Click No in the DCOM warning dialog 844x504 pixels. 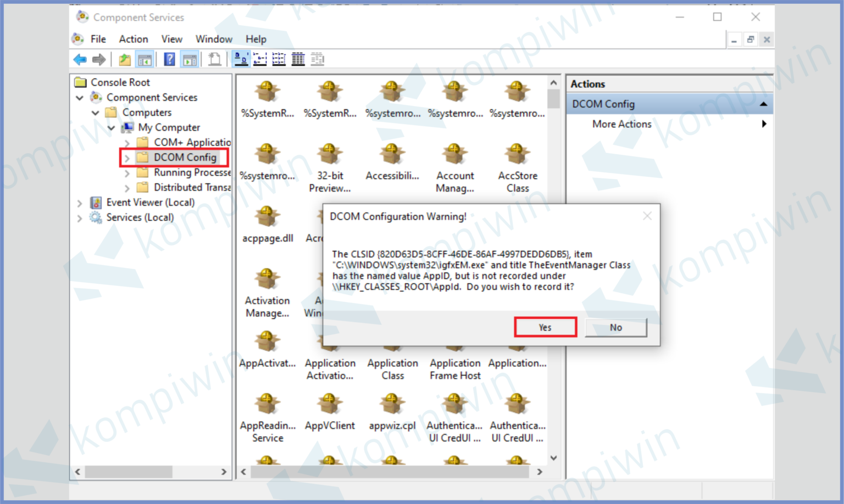tap(615, 327)
